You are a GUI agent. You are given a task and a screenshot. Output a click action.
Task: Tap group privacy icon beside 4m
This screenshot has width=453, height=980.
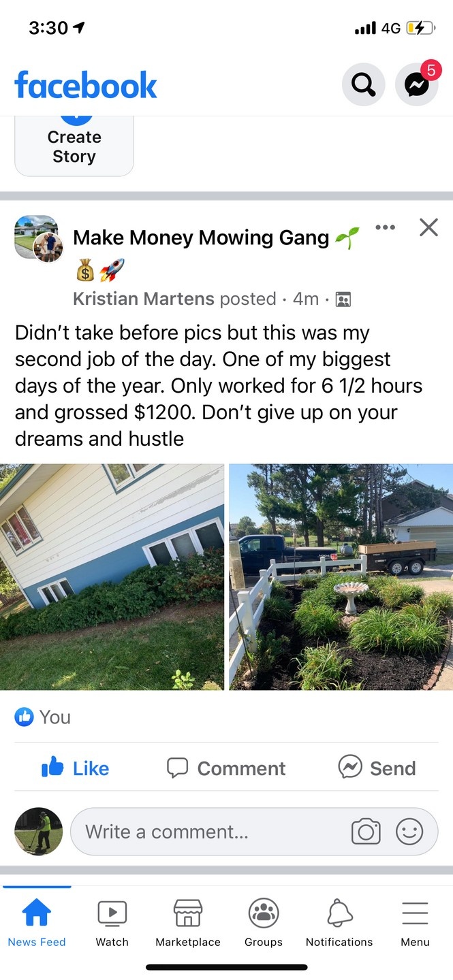point(343,299)
